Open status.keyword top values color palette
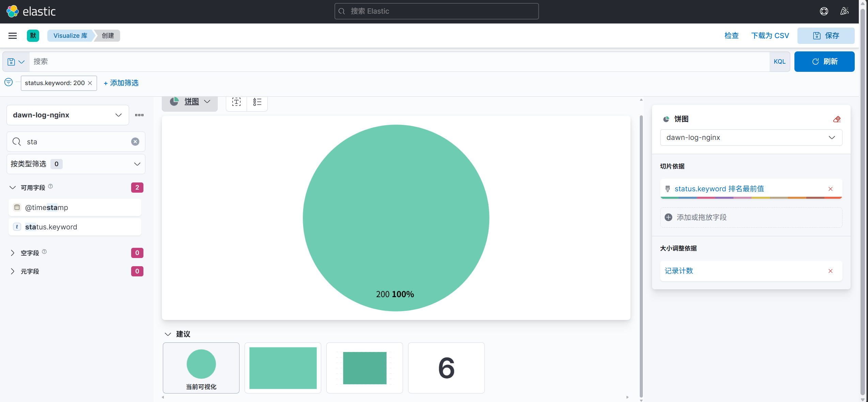Screen dimensions: 868x402 751,197
